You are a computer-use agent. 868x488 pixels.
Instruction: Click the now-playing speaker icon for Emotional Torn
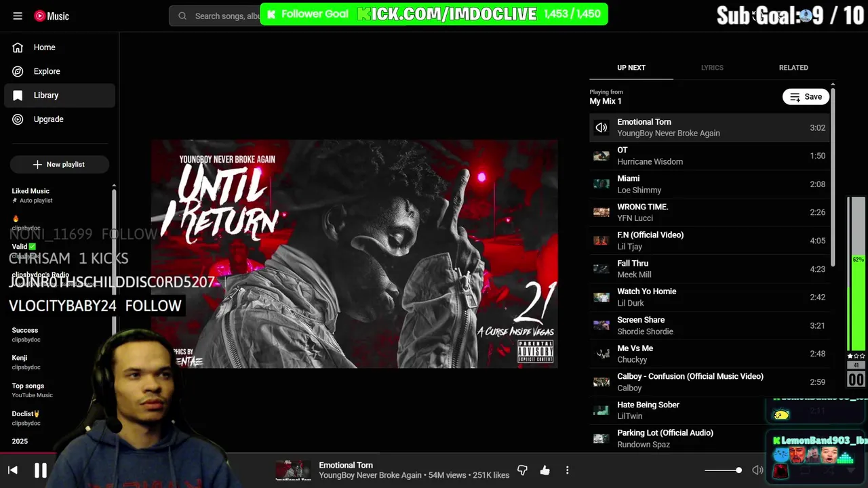(x=601, y=127)
